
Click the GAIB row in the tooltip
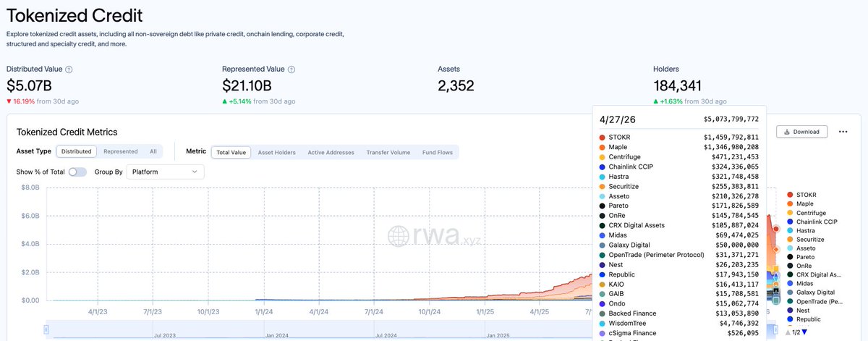[678, 294]
